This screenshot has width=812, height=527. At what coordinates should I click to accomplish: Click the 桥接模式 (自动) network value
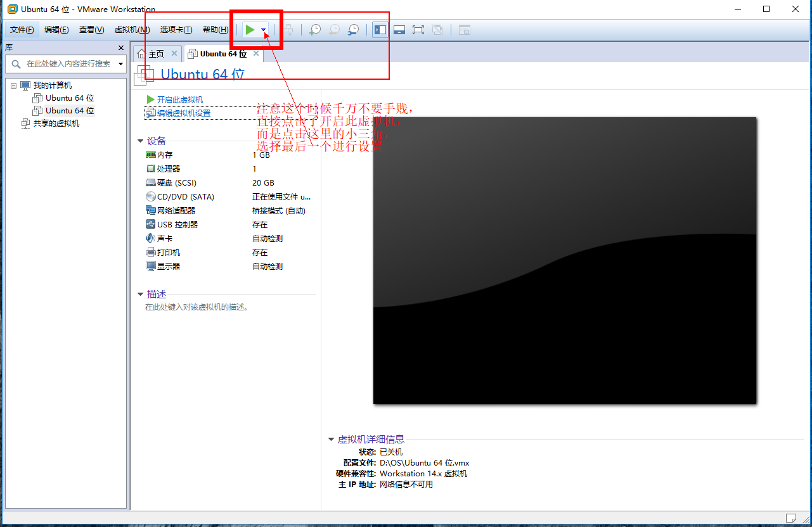click(279, 211)
